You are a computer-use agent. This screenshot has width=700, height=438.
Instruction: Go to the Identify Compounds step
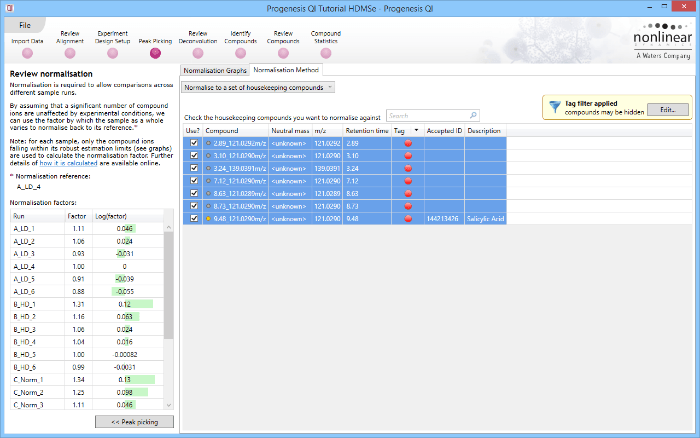tap(241, 53)
